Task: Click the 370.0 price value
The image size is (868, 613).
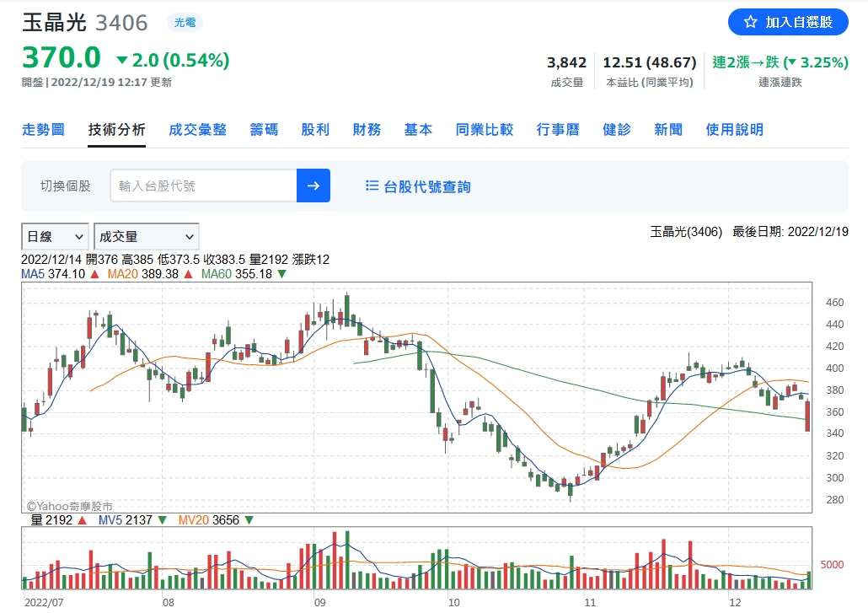Action: [62, 57]
